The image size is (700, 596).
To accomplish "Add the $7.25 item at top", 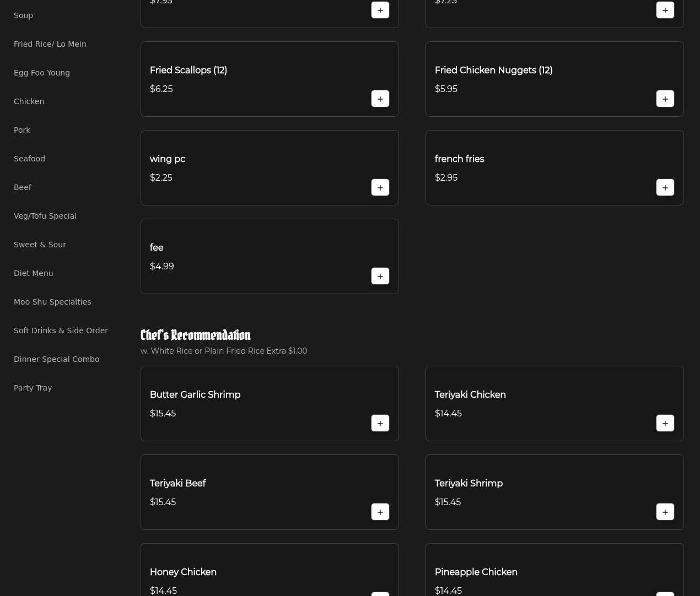I will 665,10.
